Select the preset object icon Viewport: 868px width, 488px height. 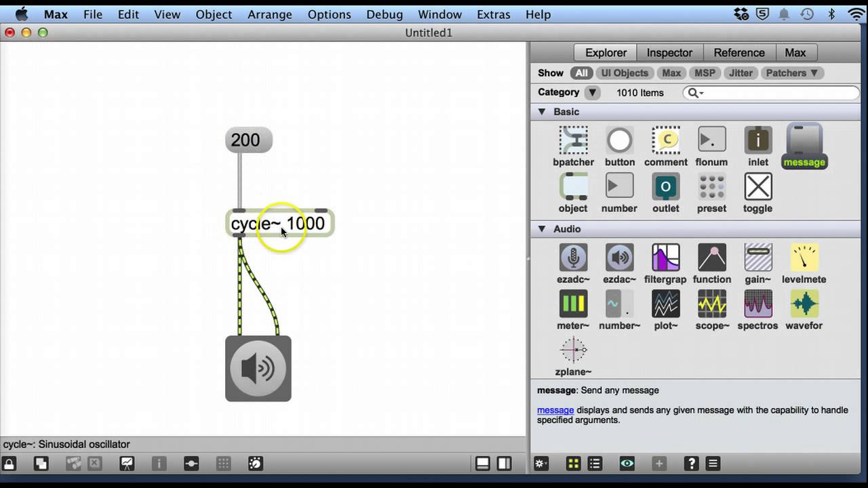pyautogui.click(x=711, y=186)
